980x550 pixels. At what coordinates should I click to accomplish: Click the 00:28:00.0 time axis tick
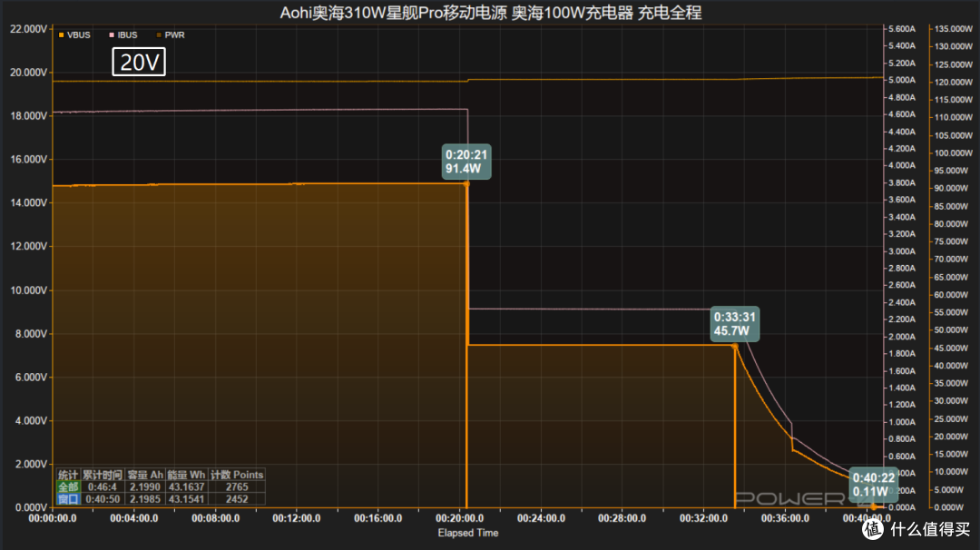click(622, 518)
